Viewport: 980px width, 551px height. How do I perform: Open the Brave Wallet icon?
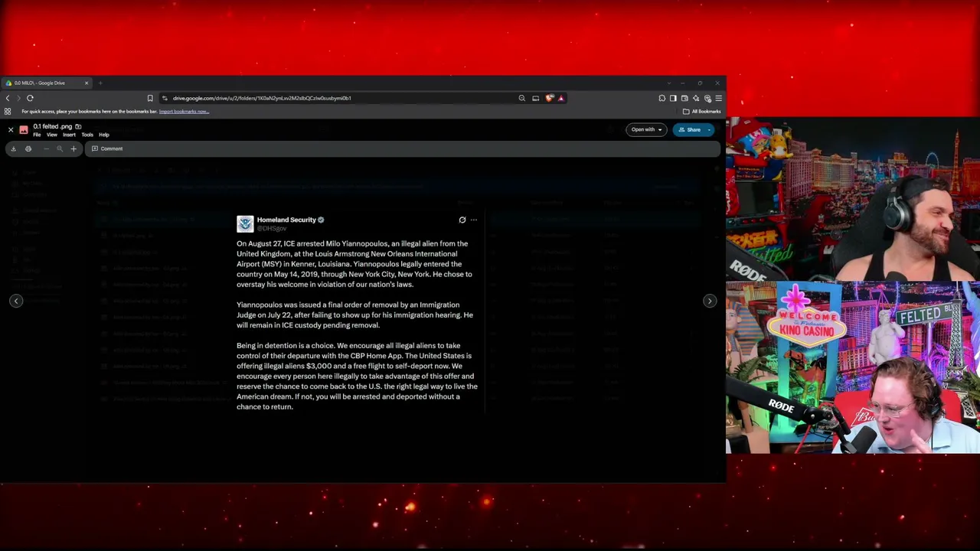(x=684, y=98)
